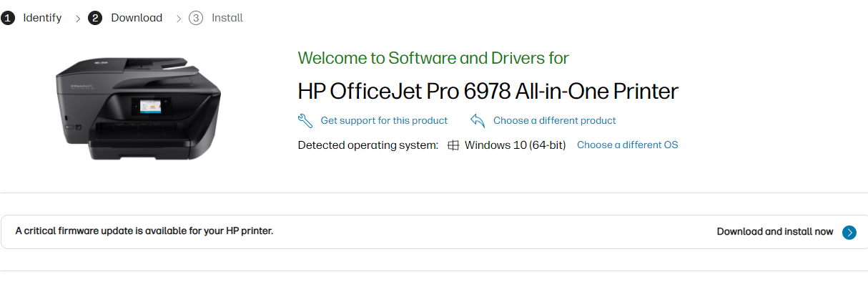Click the critical firmware update message
This screenshot has width=868, height=287.
[144, 231]
